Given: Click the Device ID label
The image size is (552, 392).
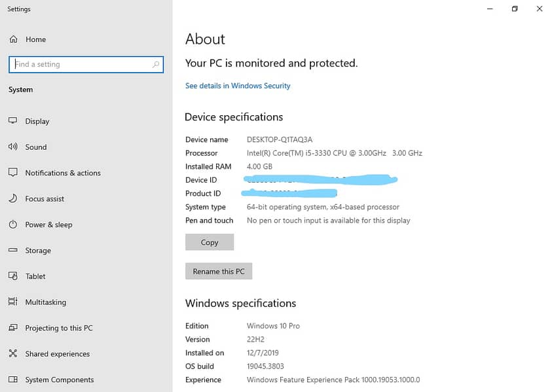Looking at the screenshot, I should tap(201, 180).
